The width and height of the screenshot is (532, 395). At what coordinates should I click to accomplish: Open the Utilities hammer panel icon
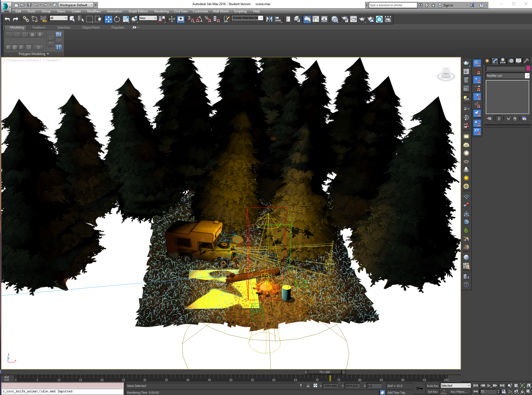(x=526, y=61)
